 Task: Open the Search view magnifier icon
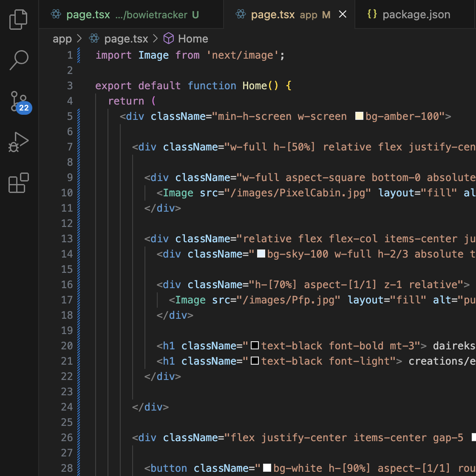click(19, 60)
